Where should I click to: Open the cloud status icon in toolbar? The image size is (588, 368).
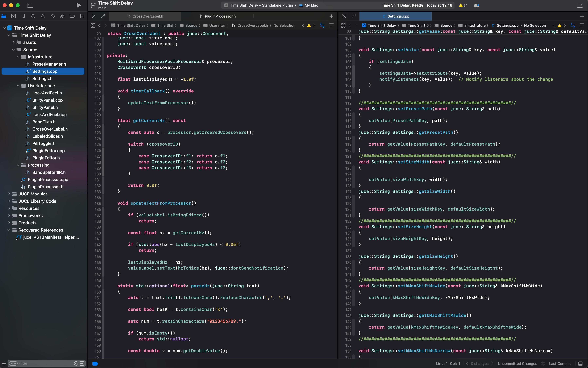[476, 5]
